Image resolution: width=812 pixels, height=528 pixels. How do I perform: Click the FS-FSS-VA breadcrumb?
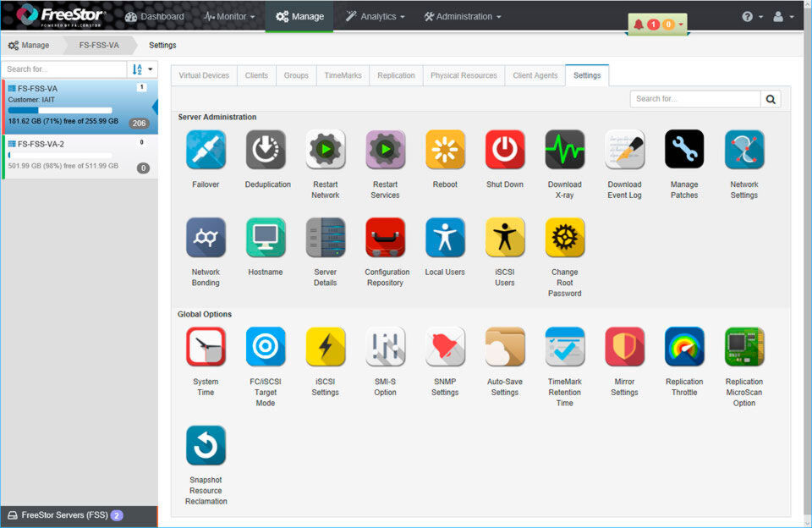99,46
